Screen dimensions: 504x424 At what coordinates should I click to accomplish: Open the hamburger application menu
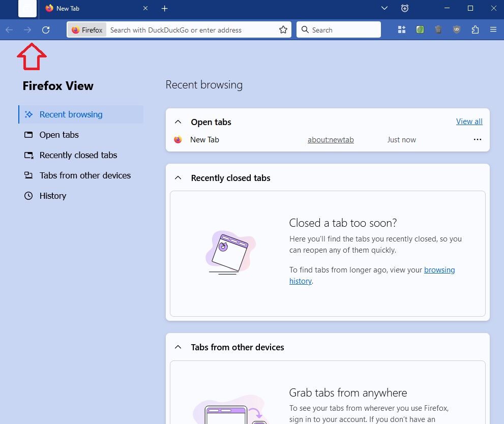pos(493,29)
